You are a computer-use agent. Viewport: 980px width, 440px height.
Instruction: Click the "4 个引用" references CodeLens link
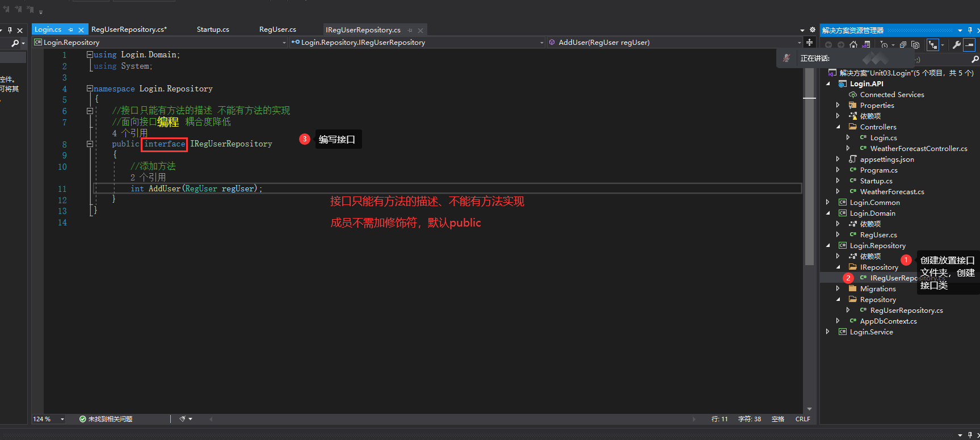pyautogui.click(x=130, y=133)
